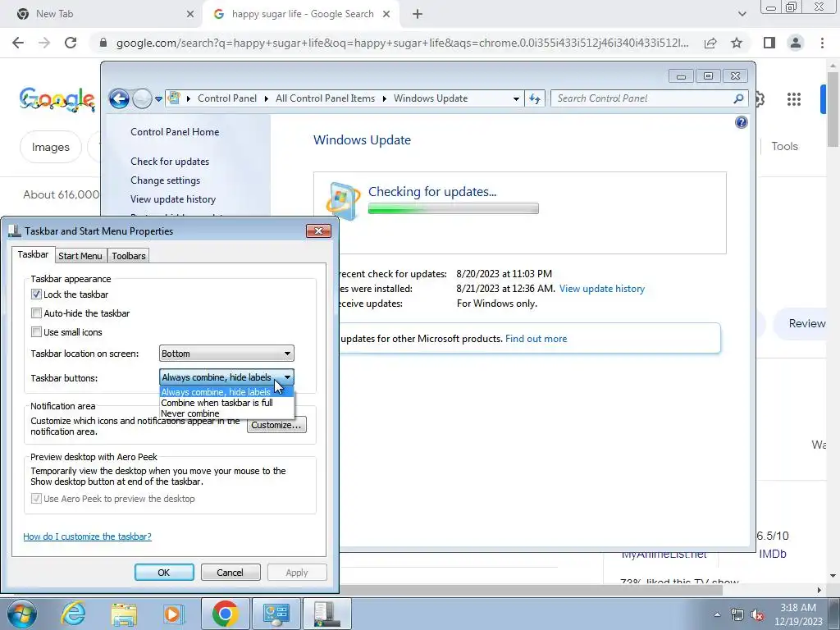Click Control Panel refresh button

tap(535, 98)
